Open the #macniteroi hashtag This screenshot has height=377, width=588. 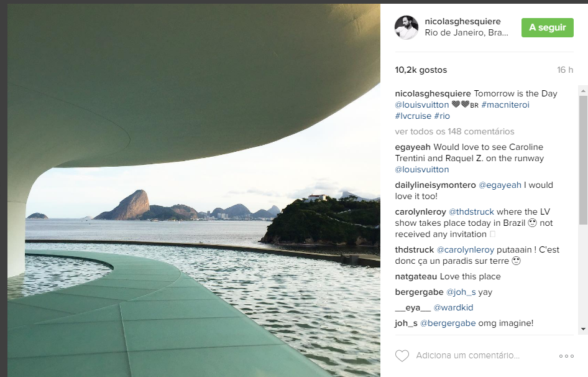point(505,105)
